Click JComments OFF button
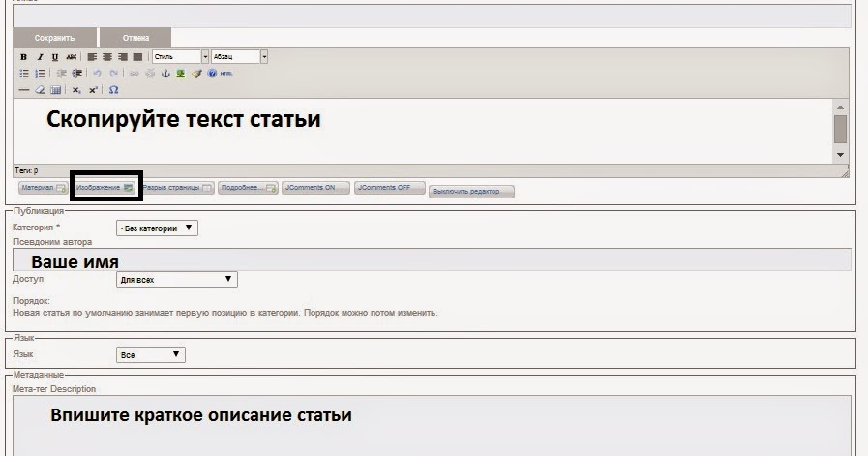 390,188
